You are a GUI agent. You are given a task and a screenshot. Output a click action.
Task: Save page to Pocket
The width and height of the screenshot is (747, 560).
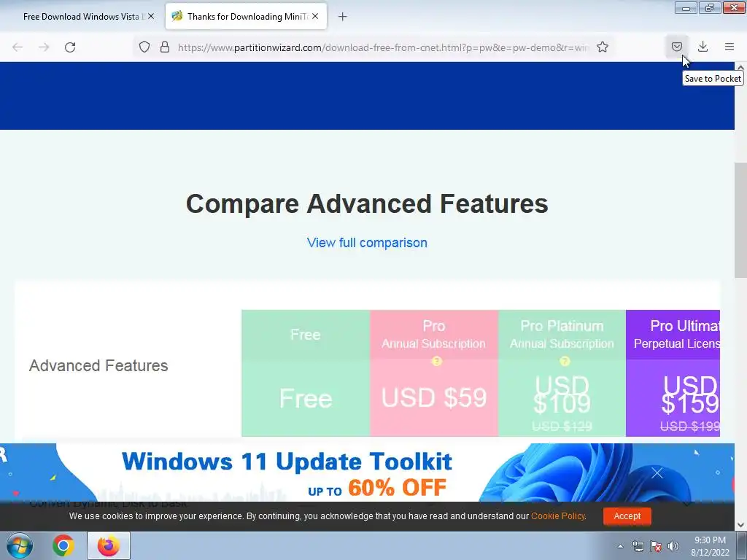676,47
